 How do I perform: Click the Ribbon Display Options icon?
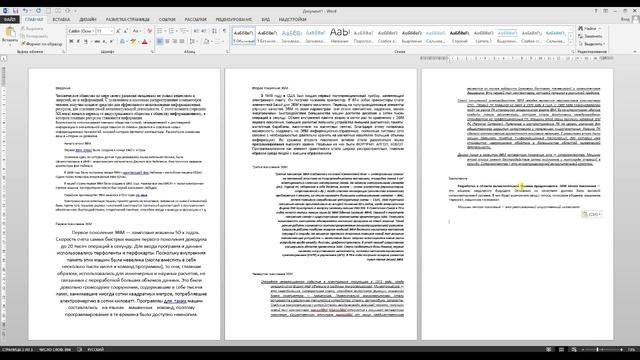606,11
